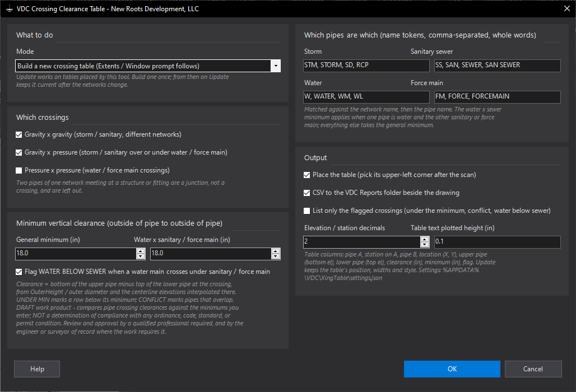Click the "Minimum vertical clearance" section heading

tap(119, 223)
